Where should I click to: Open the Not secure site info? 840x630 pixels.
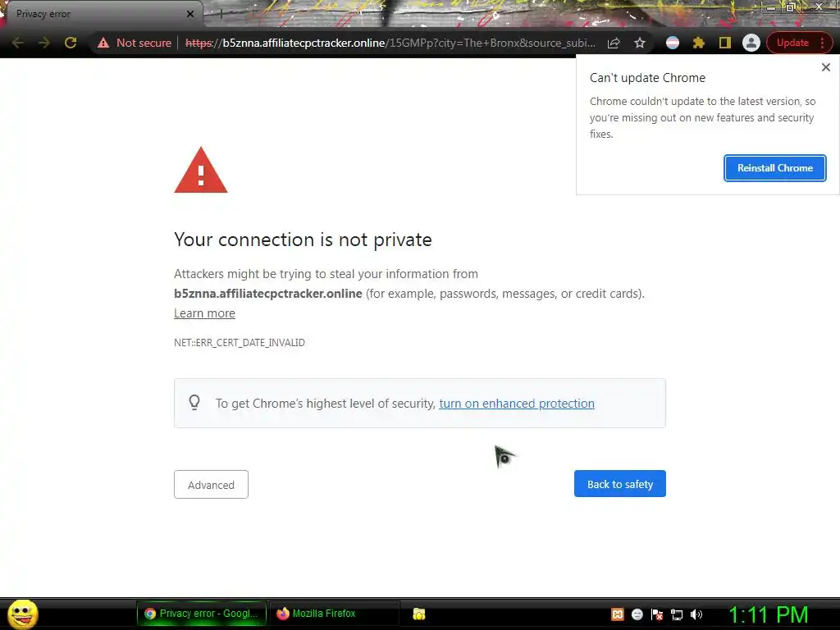tap(134, 43)
